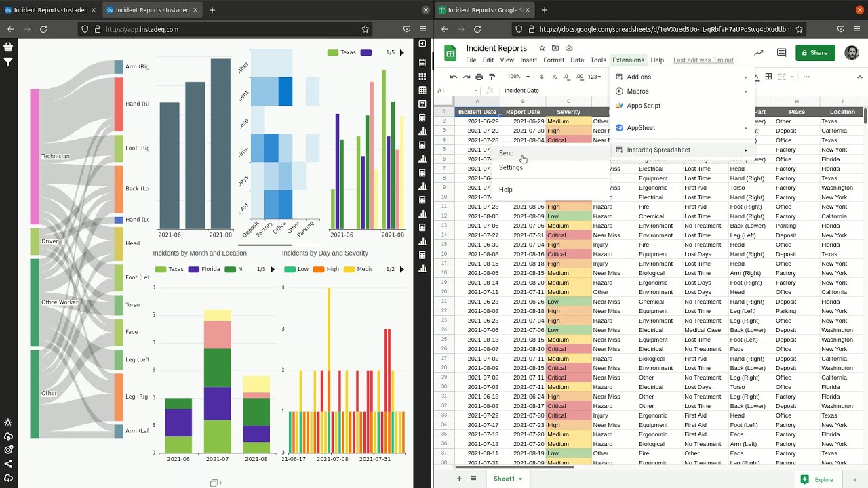Format as currency with the dollar icon
The image size is (868, 488).
point(542,77)
